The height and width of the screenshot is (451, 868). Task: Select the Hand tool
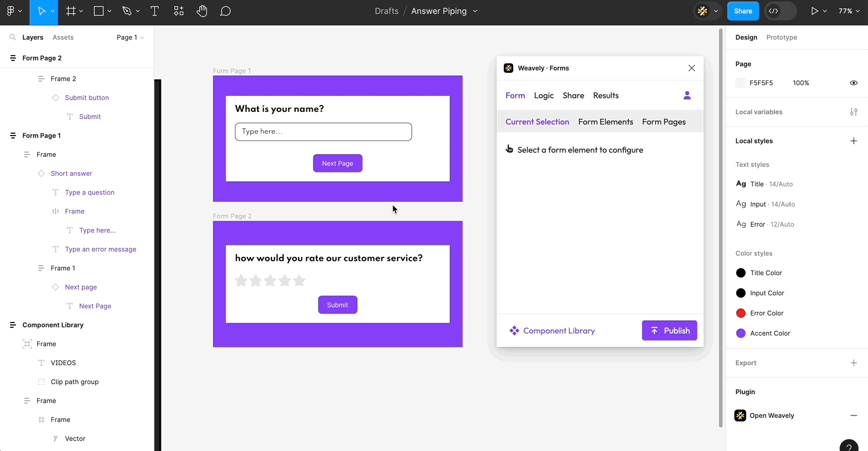click(202, 11)
